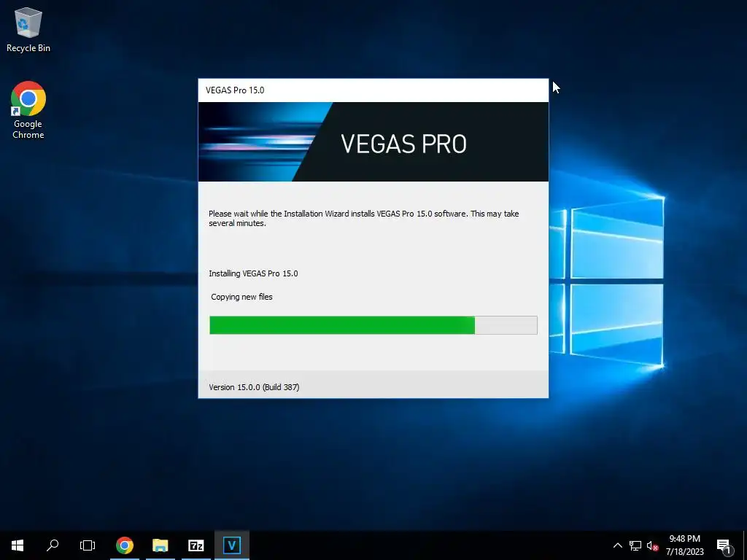Click the VEGAS PRO banner image

373,142
